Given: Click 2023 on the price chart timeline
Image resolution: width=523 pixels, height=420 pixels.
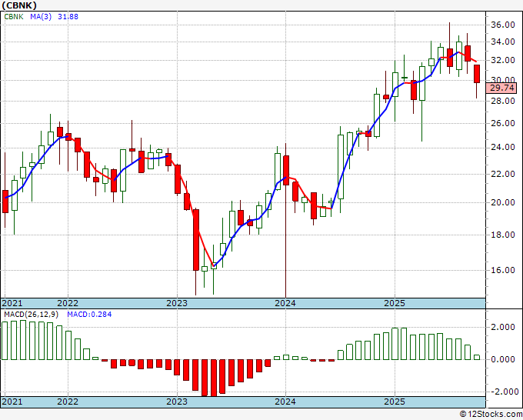Looking at the screenshot, I should (x=177, y=303).
